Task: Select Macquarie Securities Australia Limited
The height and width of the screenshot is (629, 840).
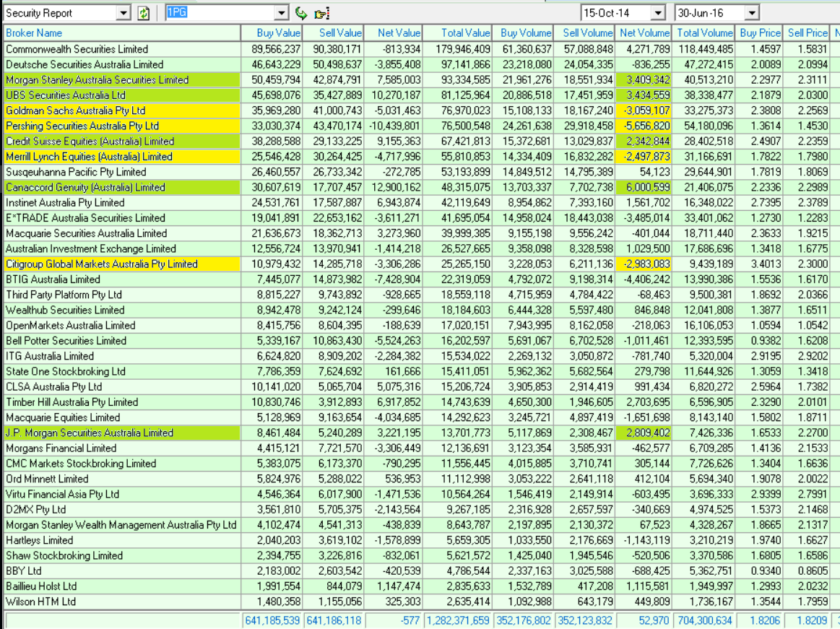Action: click(121, 233)
